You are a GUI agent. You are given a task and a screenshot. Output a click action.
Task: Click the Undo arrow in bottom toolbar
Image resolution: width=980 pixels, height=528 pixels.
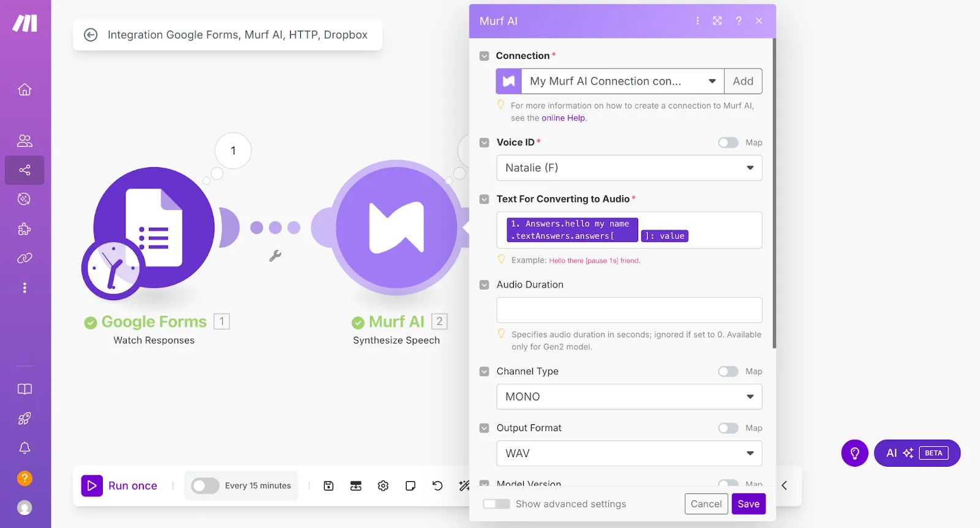[437, 486]
